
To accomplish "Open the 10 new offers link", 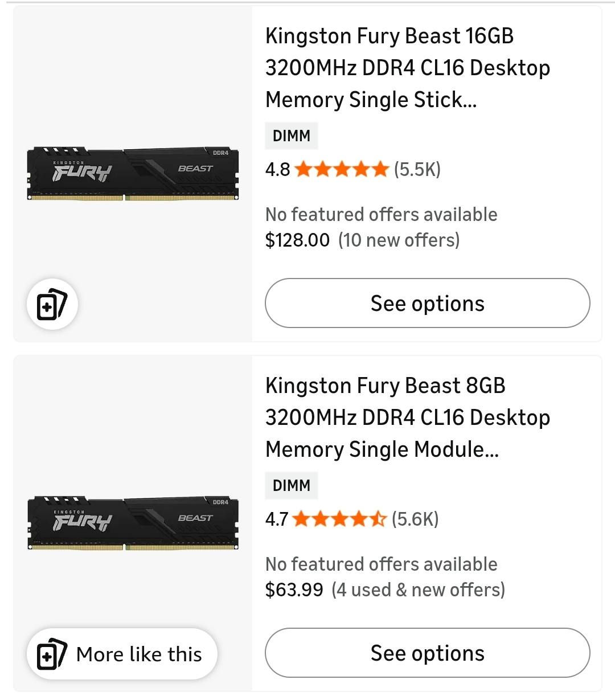I will 399,240.
